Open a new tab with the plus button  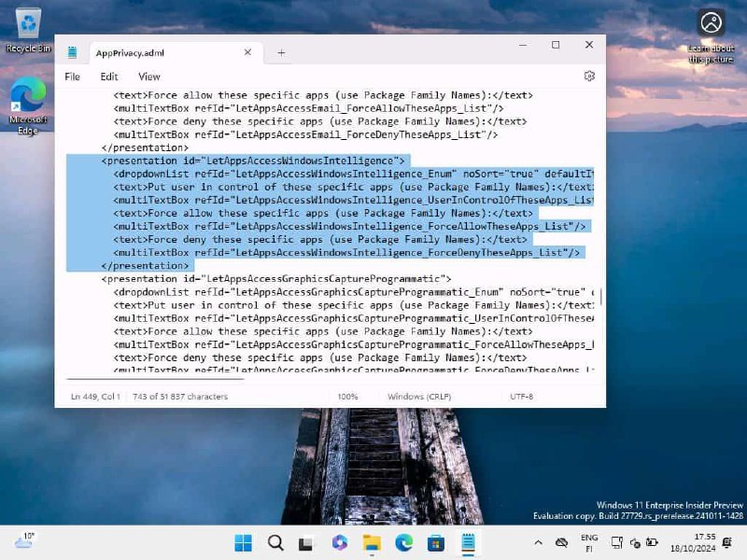coord(281,53)
